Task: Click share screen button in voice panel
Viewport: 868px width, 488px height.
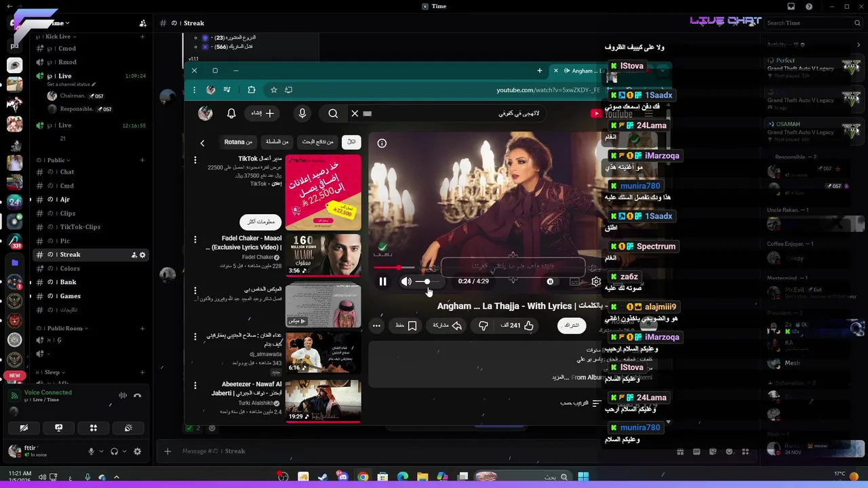Action: click(59, 428)
